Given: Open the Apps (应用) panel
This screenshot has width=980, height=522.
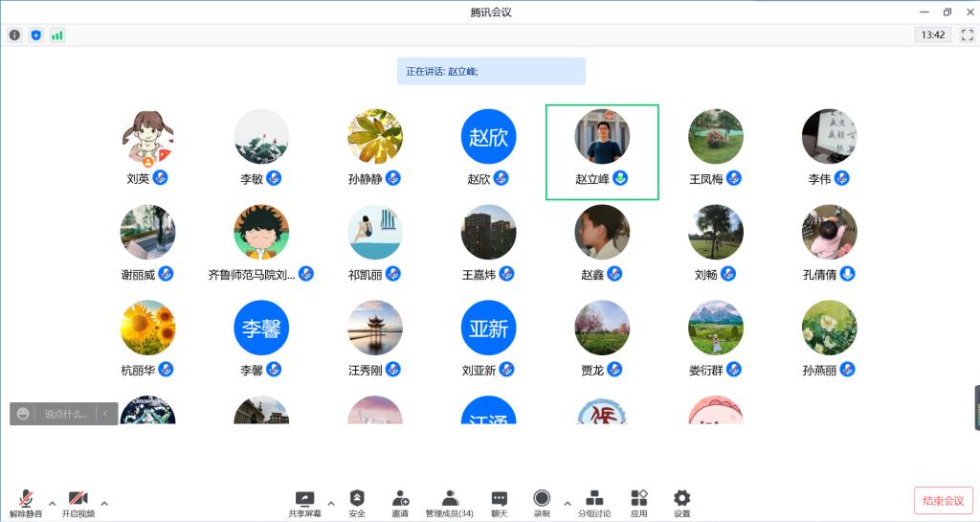Looking at the screenshot, I should click(x=638, y=503).
